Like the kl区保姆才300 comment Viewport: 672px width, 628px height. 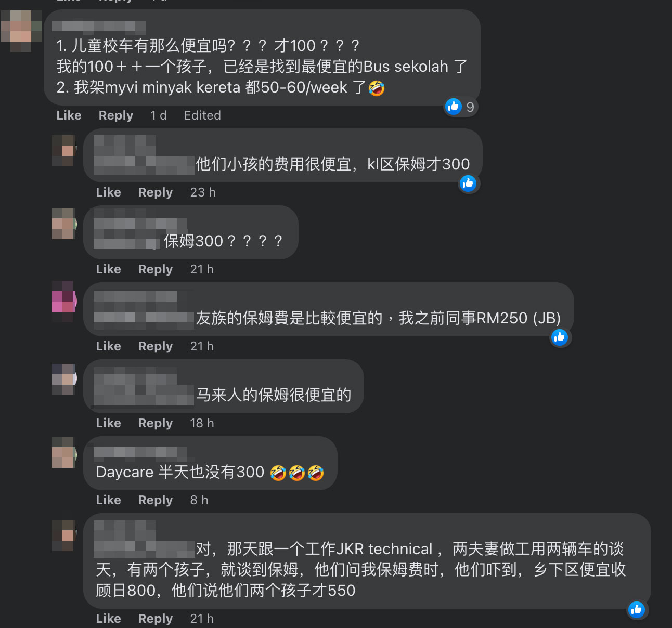point(109,192)
